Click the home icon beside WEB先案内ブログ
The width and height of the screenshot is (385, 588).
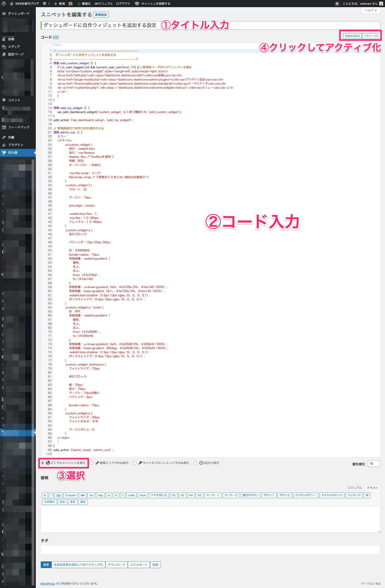pyautogui.click(x=11, y=4)
